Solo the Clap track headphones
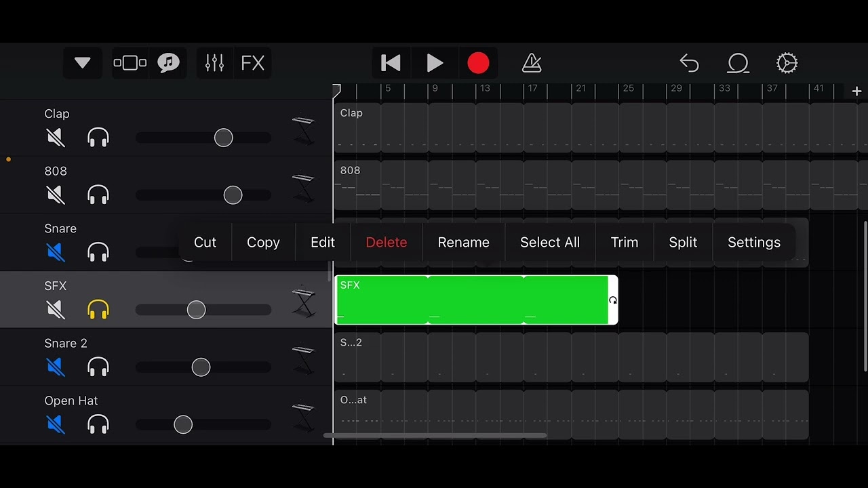This screenshot has width=868, height=488. tap(98, 138)
